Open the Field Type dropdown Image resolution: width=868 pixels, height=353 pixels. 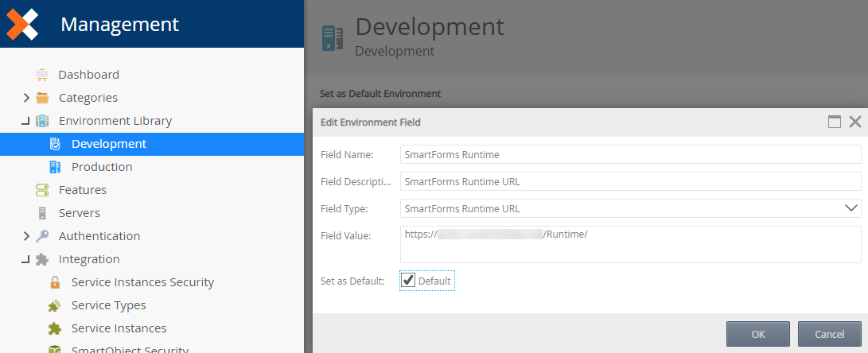pos(850,208)
